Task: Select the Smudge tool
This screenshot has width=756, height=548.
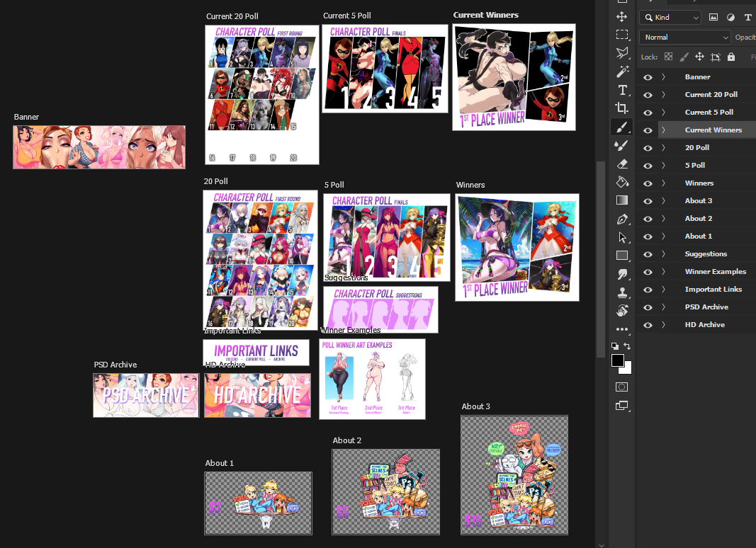Action: tap(622, 274)
